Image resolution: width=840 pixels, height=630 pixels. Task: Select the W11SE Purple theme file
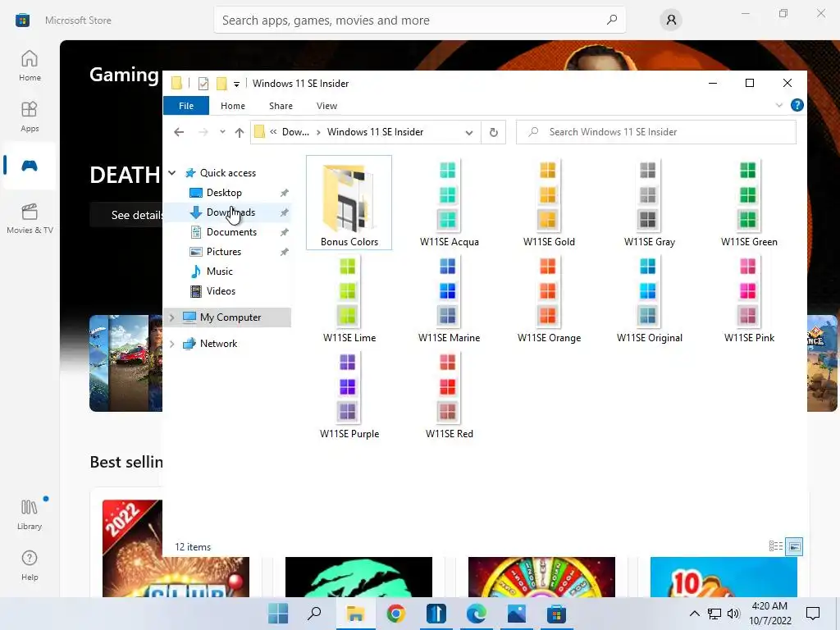tap(349, 395)
